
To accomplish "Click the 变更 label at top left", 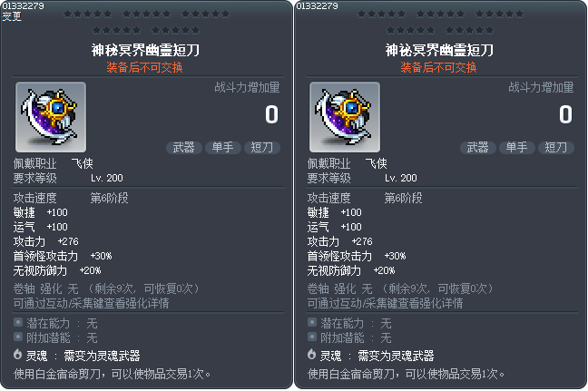I will 12,16.
